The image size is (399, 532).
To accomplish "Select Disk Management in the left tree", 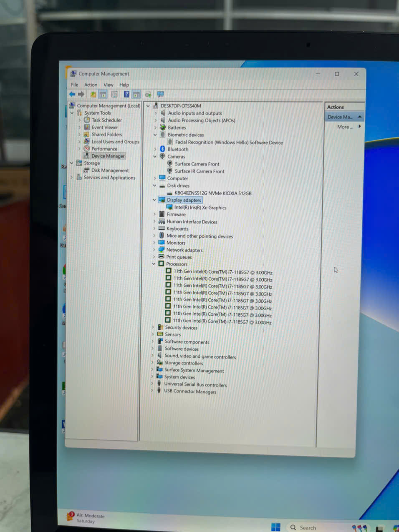I will coord(110,171).
